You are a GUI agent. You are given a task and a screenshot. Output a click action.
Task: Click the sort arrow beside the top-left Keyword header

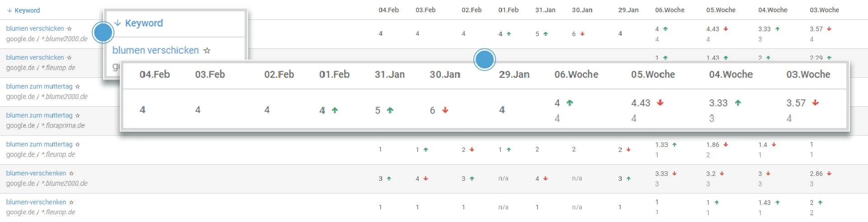click(9, 10)
